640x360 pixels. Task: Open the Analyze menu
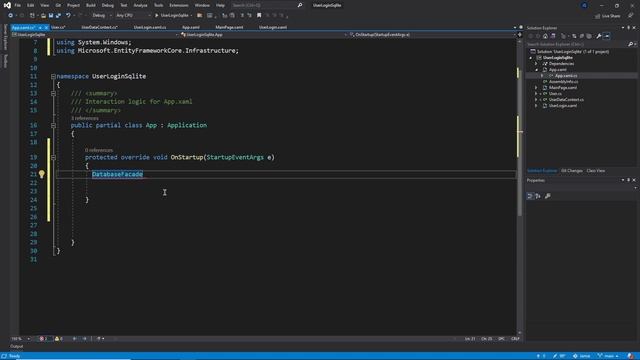tap(140, 5)
